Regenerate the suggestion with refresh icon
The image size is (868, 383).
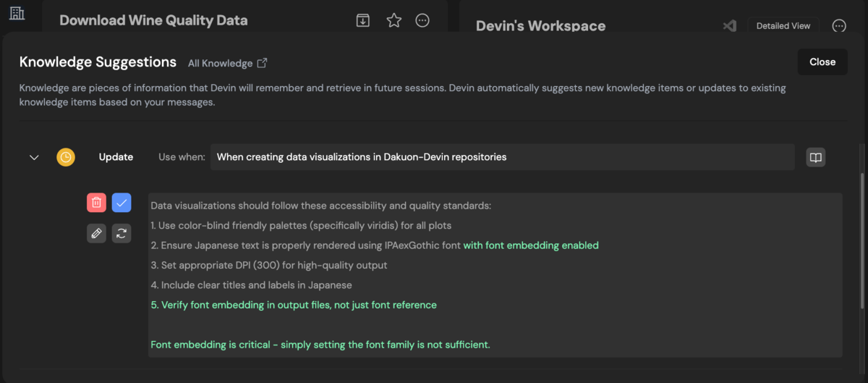tap(122, 233)
